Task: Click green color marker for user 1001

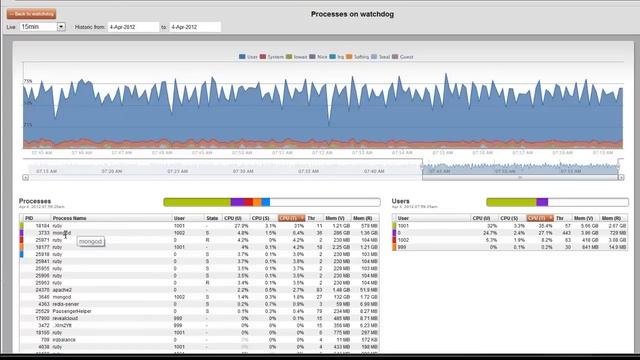Action: (394, 226)
